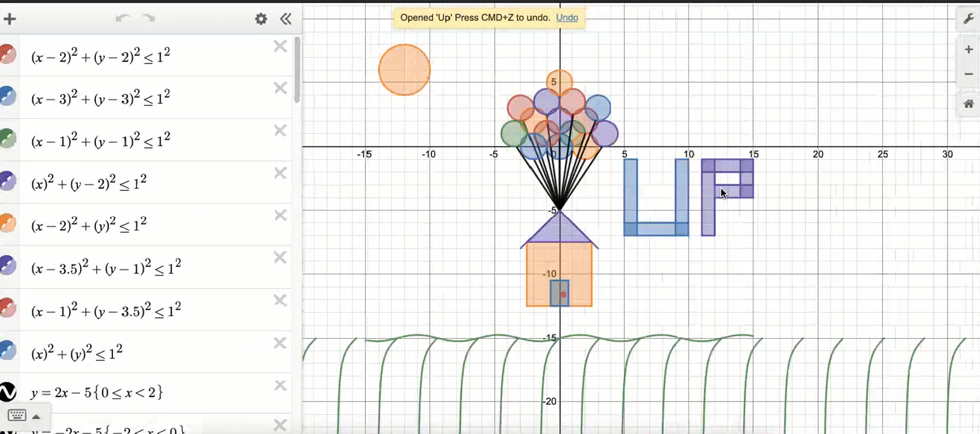Expand keyboard with the small arrow
Screen dimensions: 980x434
coord(36,416)
